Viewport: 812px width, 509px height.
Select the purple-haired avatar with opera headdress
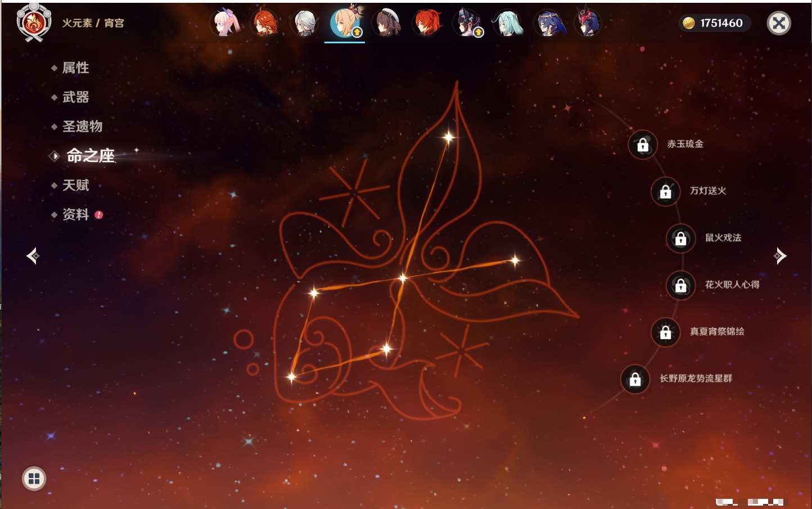click(468, 23)
